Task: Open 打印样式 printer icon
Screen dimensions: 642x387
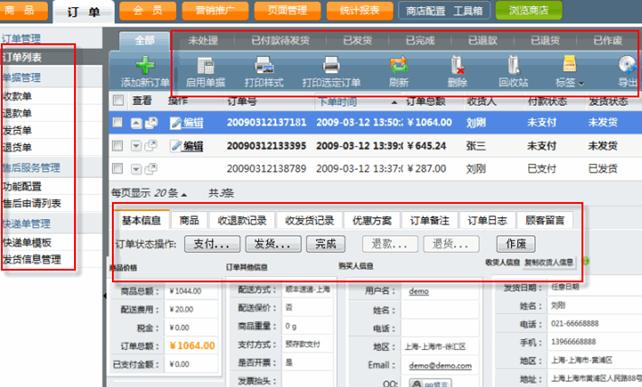Action: coord(264,66)
